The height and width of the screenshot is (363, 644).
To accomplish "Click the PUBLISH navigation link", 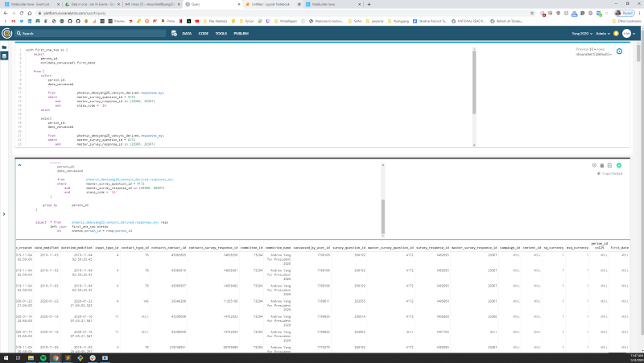I will coord(241,33).
